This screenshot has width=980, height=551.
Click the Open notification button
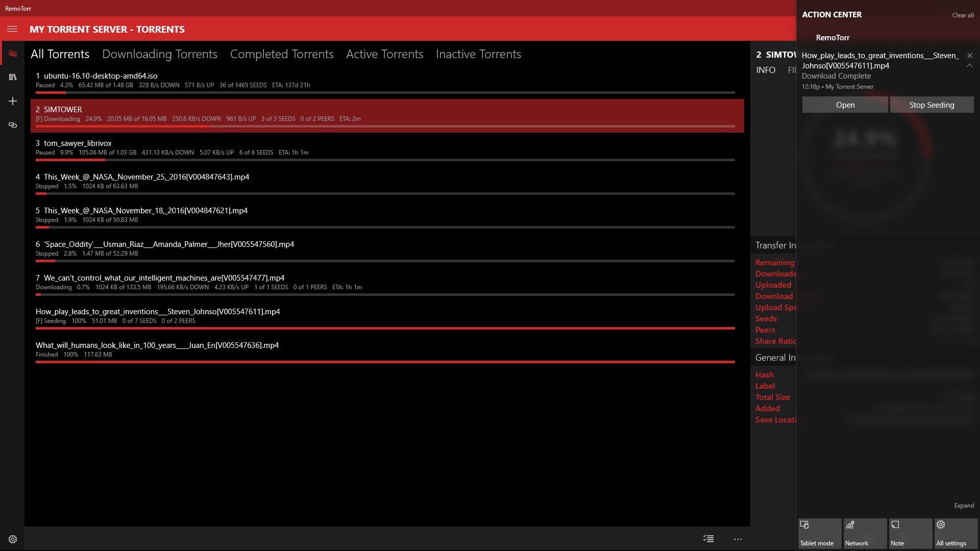(x=845, y=105)
